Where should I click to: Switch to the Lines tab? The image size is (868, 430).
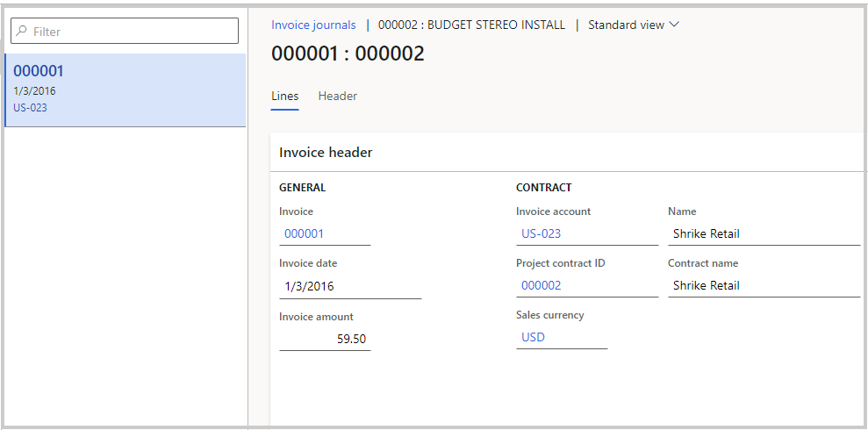click(284, 97)
